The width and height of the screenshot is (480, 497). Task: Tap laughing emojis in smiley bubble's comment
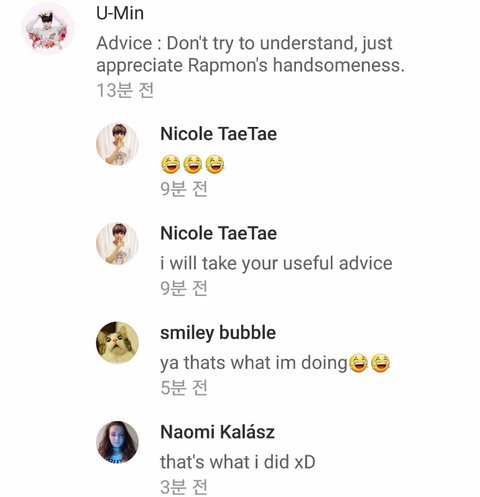369,363
